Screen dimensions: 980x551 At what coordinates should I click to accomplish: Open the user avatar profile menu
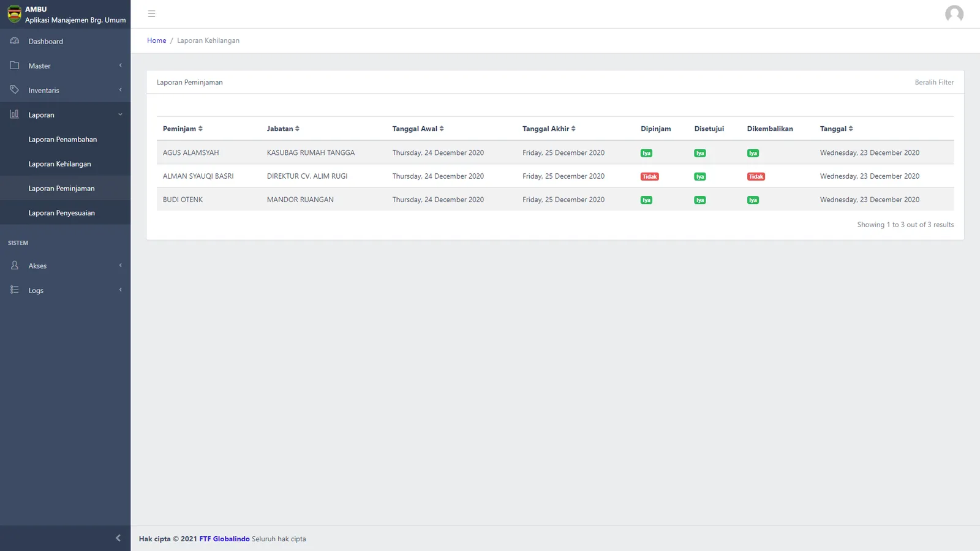tap(954, 14)
